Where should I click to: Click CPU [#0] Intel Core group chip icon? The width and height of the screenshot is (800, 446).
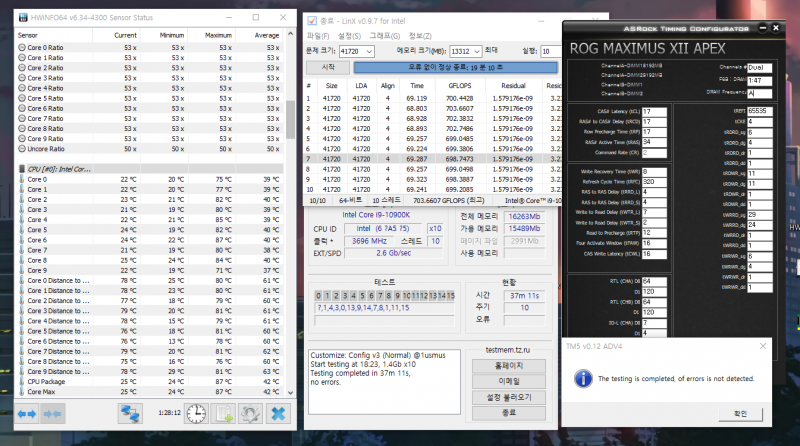[22, 169]
